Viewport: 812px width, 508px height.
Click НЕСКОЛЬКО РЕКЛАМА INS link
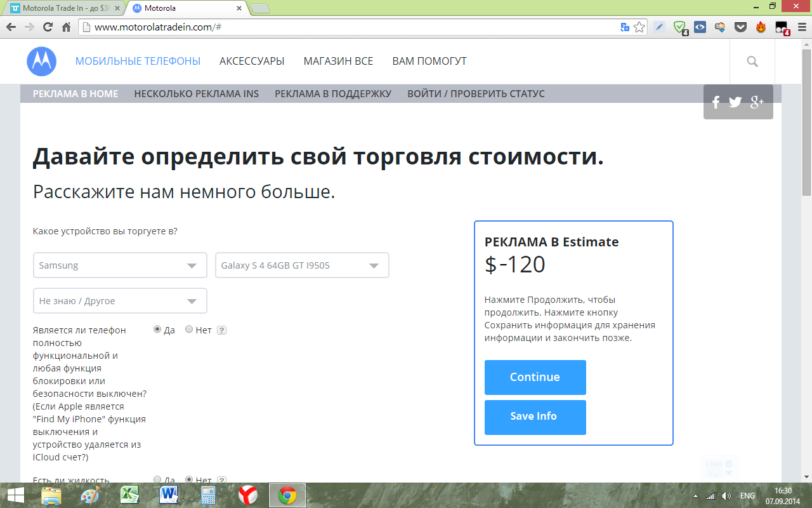click(x=197, y=94)
